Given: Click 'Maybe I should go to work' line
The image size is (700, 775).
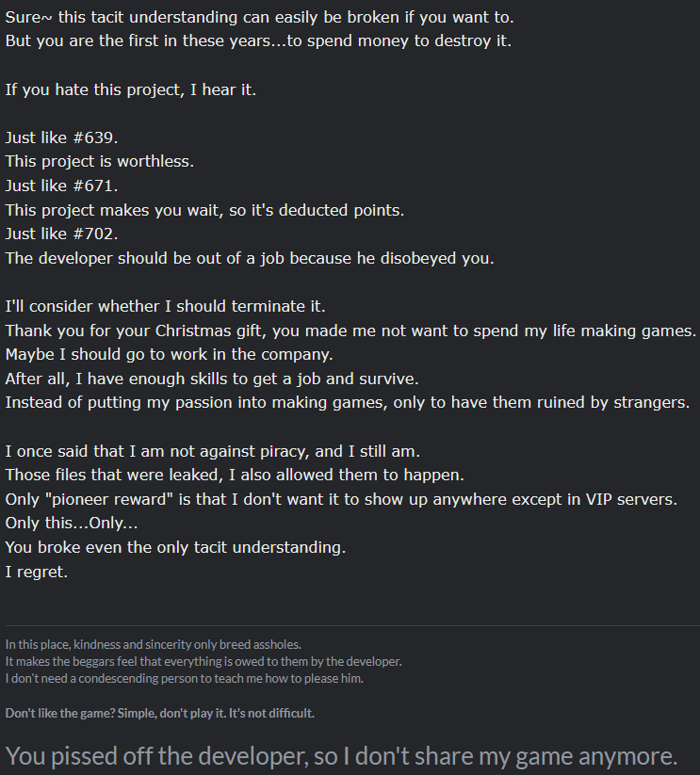Looking at the screenshot, I should click(169, 354).
